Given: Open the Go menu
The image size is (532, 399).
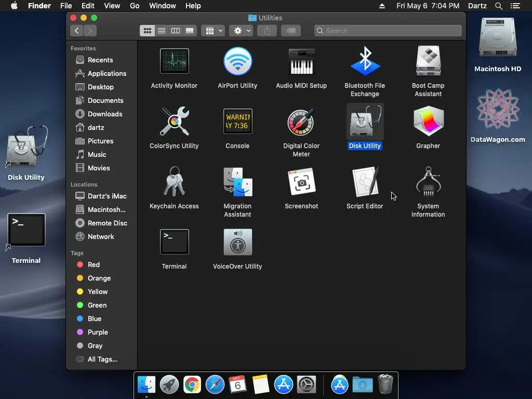Looking at the screenshot, I should (135, 6).
